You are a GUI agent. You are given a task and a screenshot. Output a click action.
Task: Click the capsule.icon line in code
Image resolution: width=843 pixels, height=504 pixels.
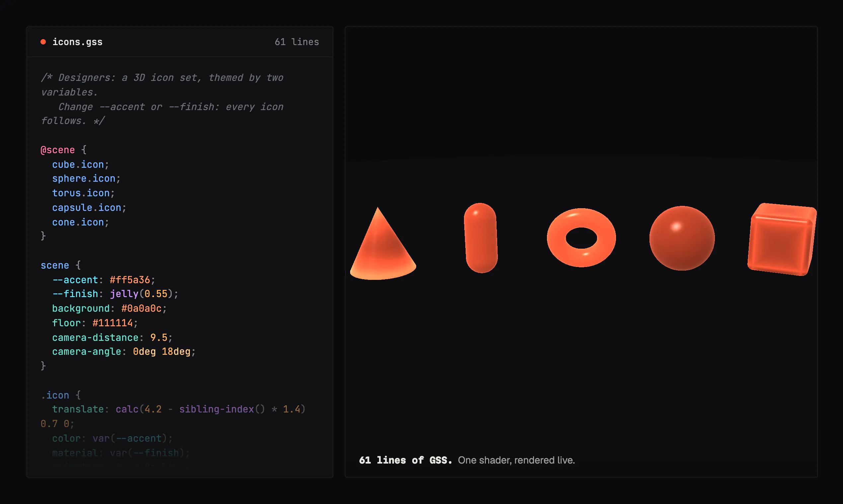(89, 208)
